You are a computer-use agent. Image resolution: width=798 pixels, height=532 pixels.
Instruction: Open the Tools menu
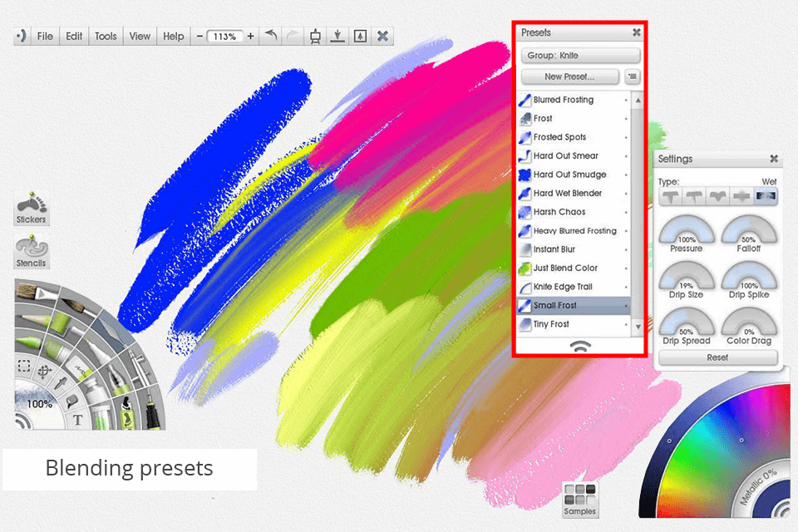(x=106, y=36)
